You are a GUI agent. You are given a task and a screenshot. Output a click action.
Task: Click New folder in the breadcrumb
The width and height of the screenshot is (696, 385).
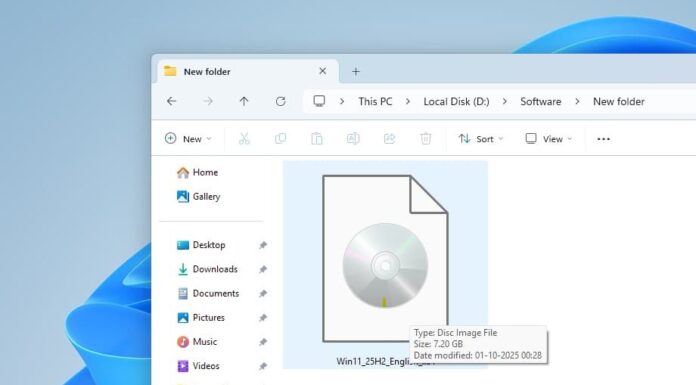click(619, 101)
